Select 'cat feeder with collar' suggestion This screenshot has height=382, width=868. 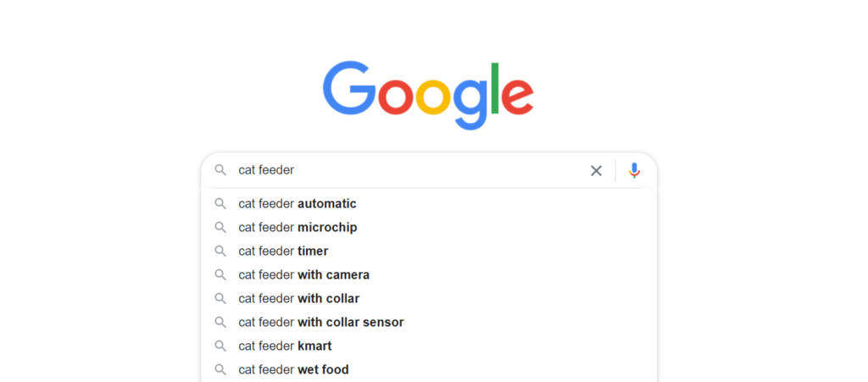(x=429, y=298)
